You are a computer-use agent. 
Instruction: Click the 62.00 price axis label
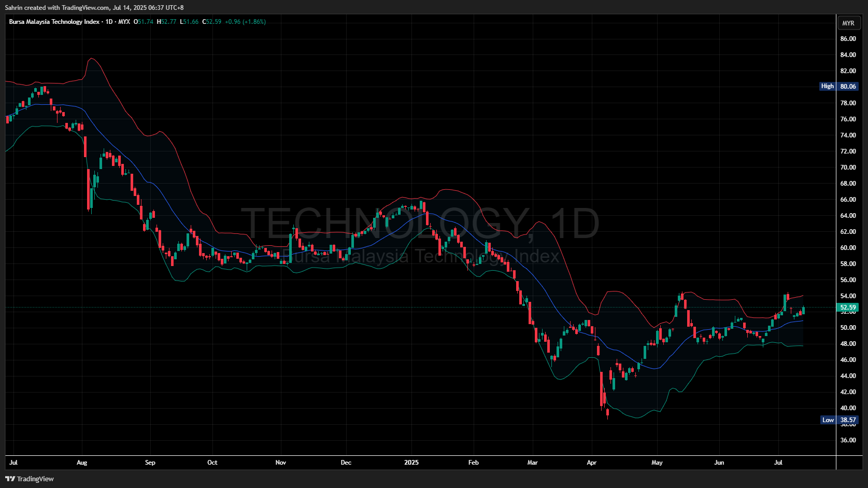click(848, 232)
